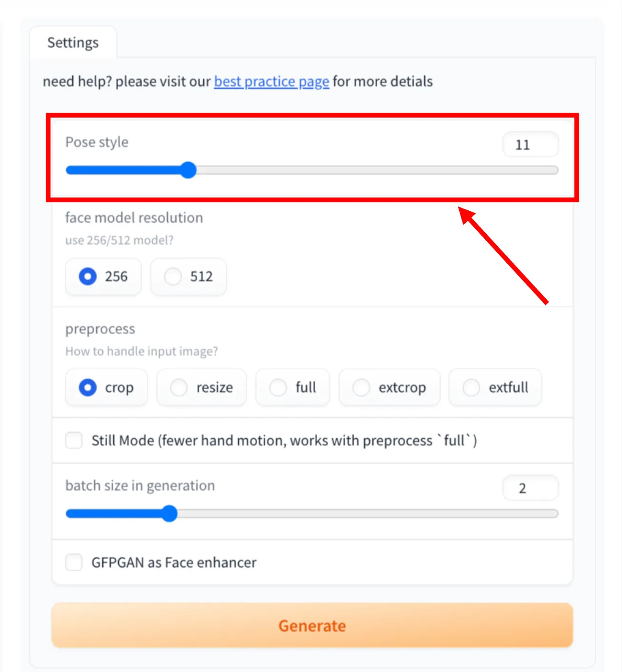Click the GFPGAN as Face enhancer label
The width and height of the screenshot is (622, 672).
[173, 562]
